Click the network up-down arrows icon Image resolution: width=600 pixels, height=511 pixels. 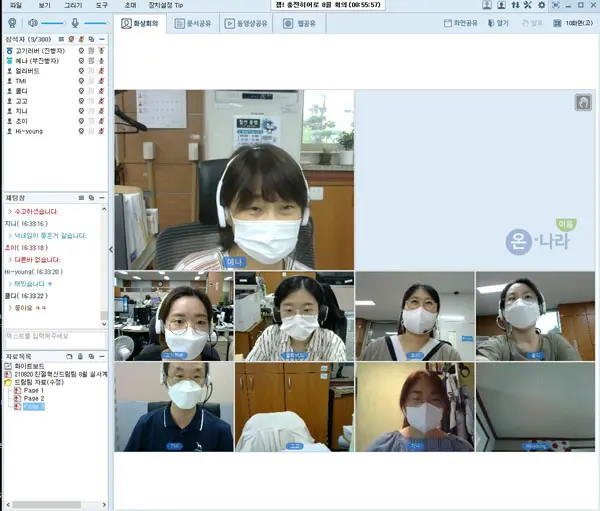(515, 5)
